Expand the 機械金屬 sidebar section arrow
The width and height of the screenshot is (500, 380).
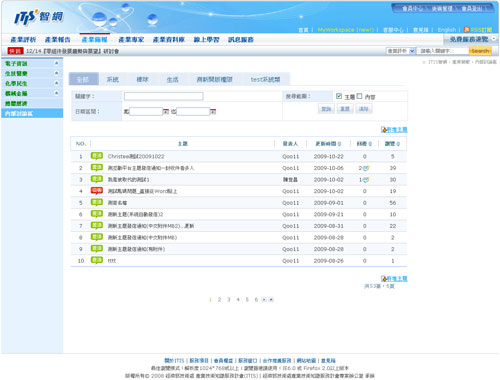click(x=56, y=93)
